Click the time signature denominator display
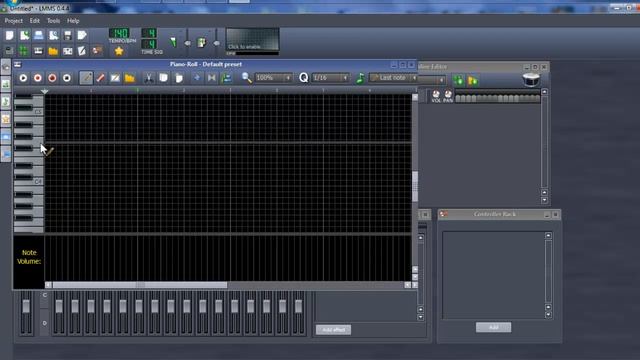Image resolution: width=640 pixels, height=360 pixels. click(x=149, y=44)
